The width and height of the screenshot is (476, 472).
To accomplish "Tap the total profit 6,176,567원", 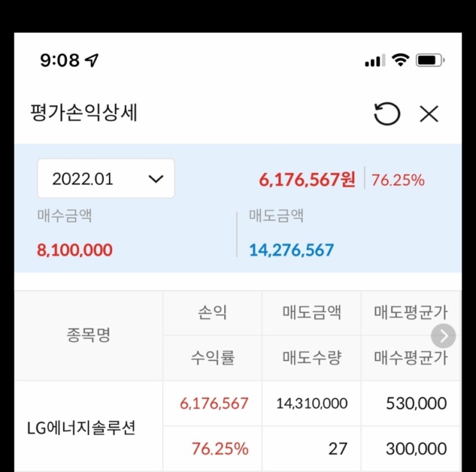I will pyautogui.click(x=307, y=179).
